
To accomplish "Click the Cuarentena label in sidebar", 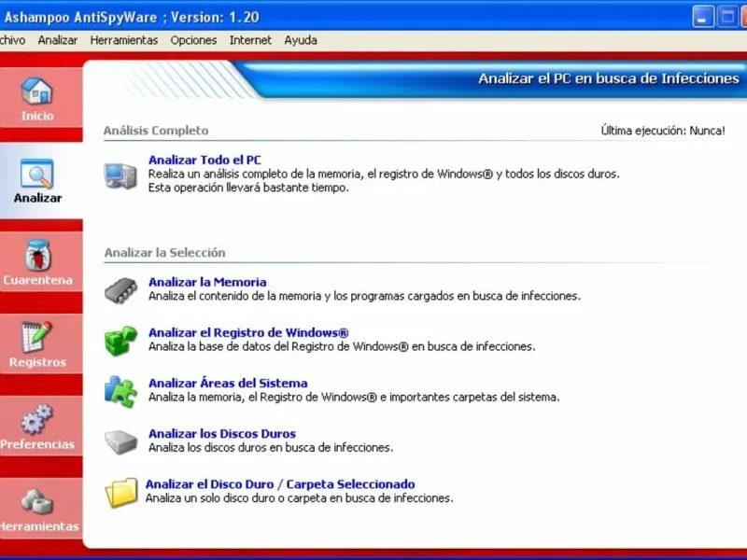I will coord(37,280).
